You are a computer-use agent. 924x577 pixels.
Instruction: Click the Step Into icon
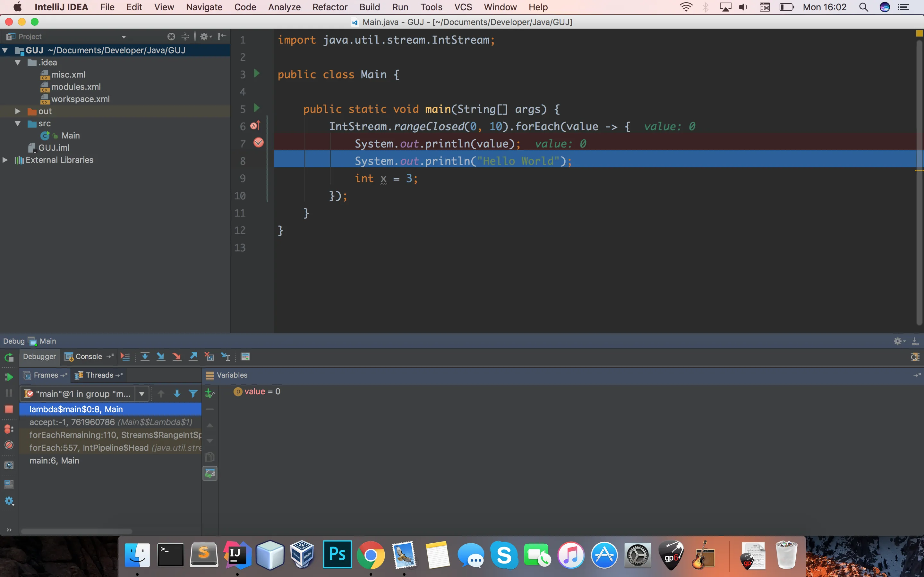[161, 356]
